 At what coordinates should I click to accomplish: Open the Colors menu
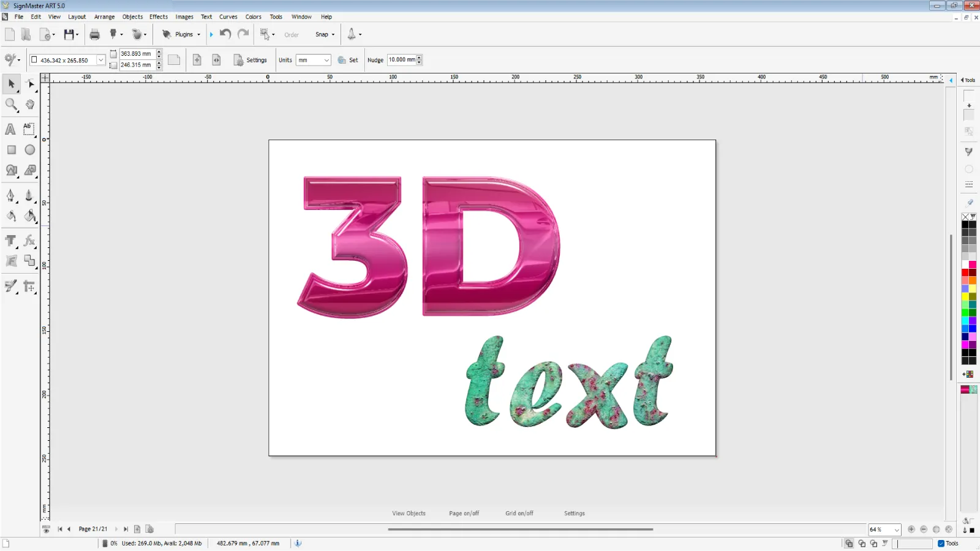click(254, 17)
